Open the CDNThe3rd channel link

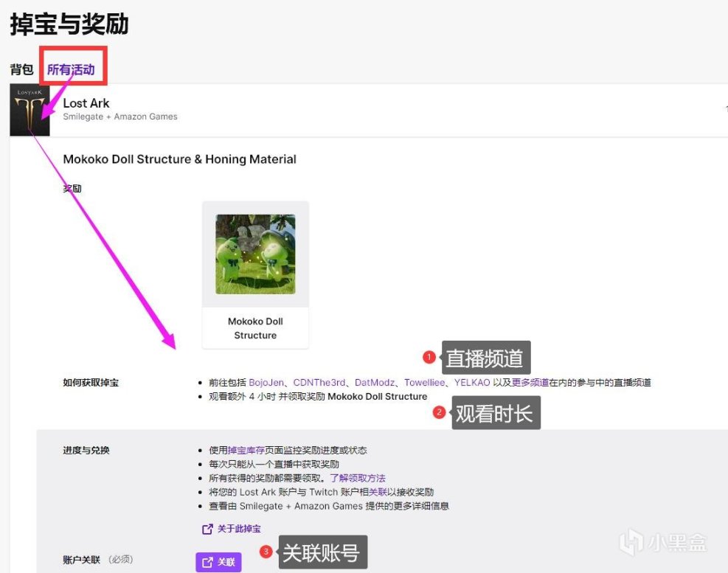pyautogui.click(x=319, y=383)
